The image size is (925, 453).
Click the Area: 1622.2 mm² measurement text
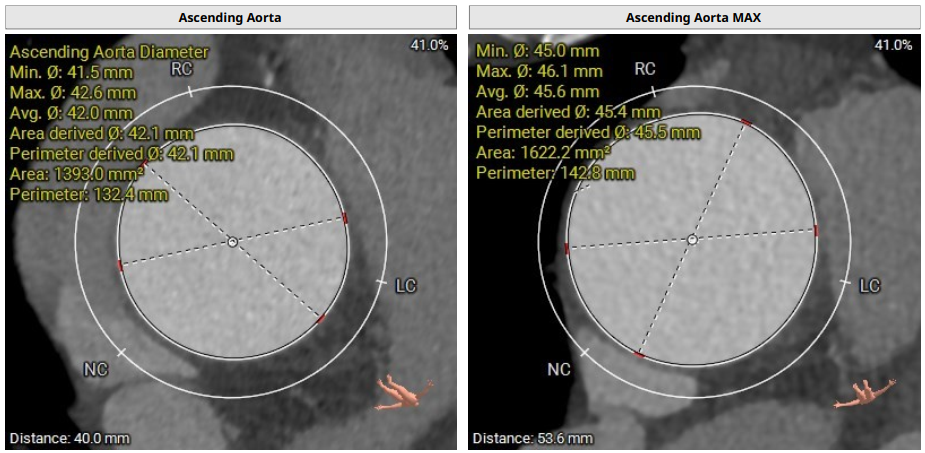[x=543, y=153]
